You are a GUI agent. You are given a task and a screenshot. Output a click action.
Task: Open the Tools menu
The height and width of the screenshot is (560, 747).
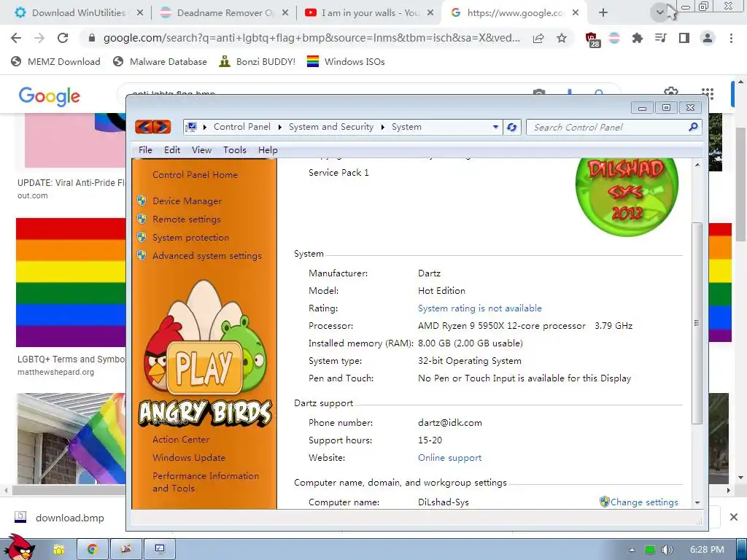tap(235, 150)
